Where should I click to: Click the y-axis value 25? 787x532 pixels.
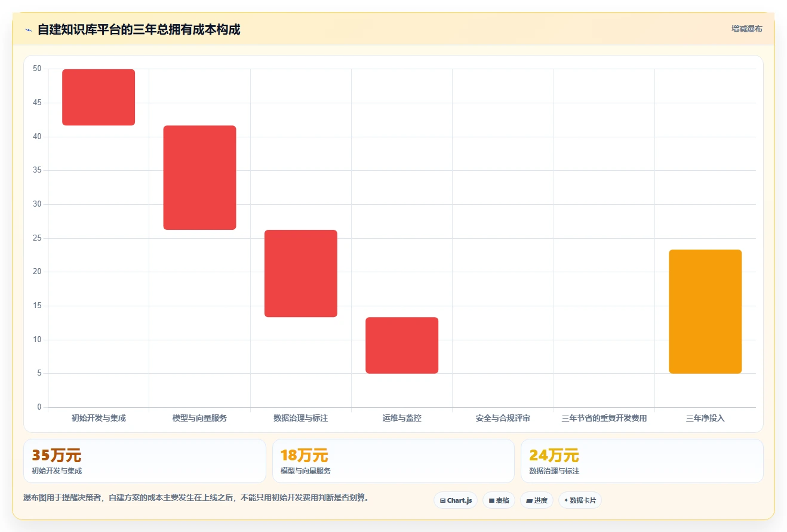point(37,238)
